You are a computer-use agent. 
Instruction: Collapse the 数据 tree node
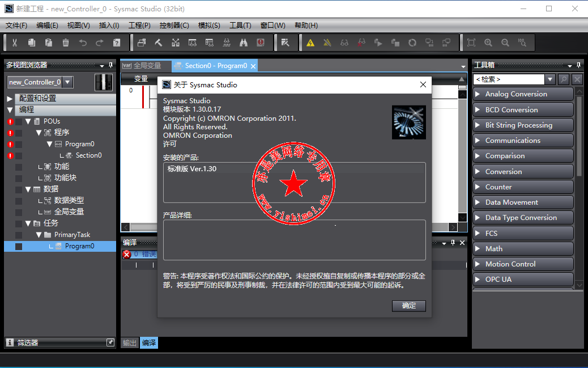pyautogui.click(x=28, y=189)
